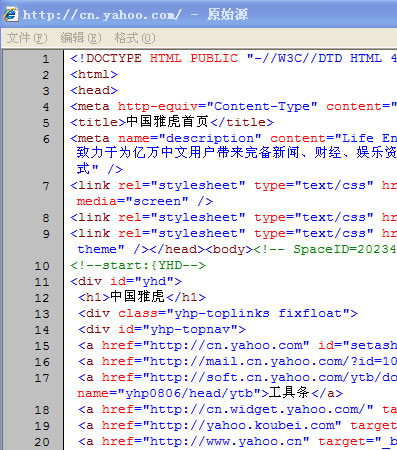Click the title text 中国雅虎首页
Screen dimensions: 397x450
pyautogui.click(x=168, y=122)
